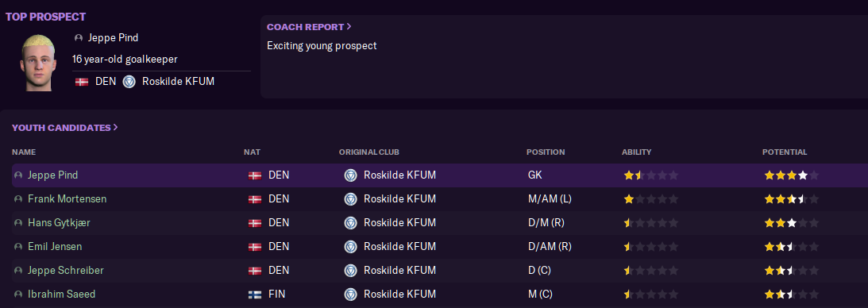Click Jeppe Pind's potential star rating
The height and width of the screenshot is (308, 868).
tap(792, 175)
